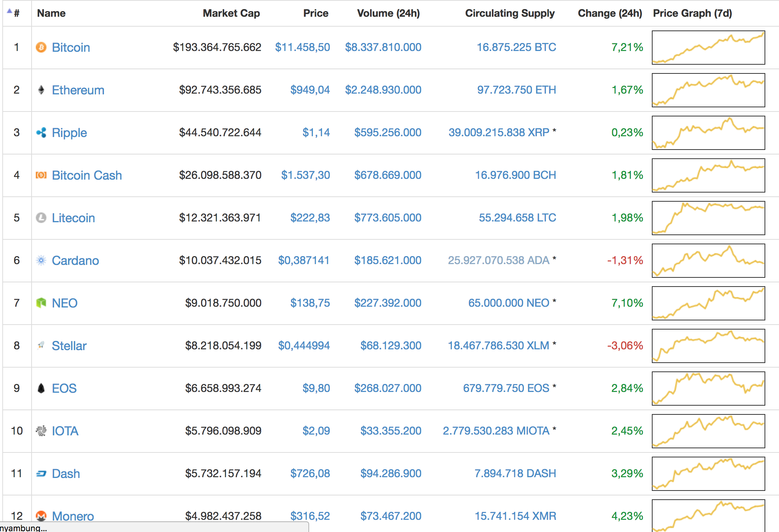Open Litecoin 7-day price graph
The image size is (779, 532).
(x=709, y=218)
